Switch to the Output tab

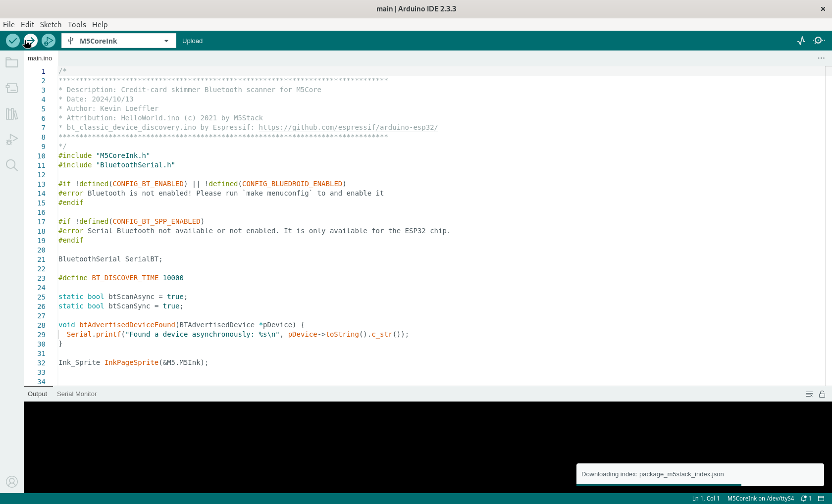click(x=38, y=394)
